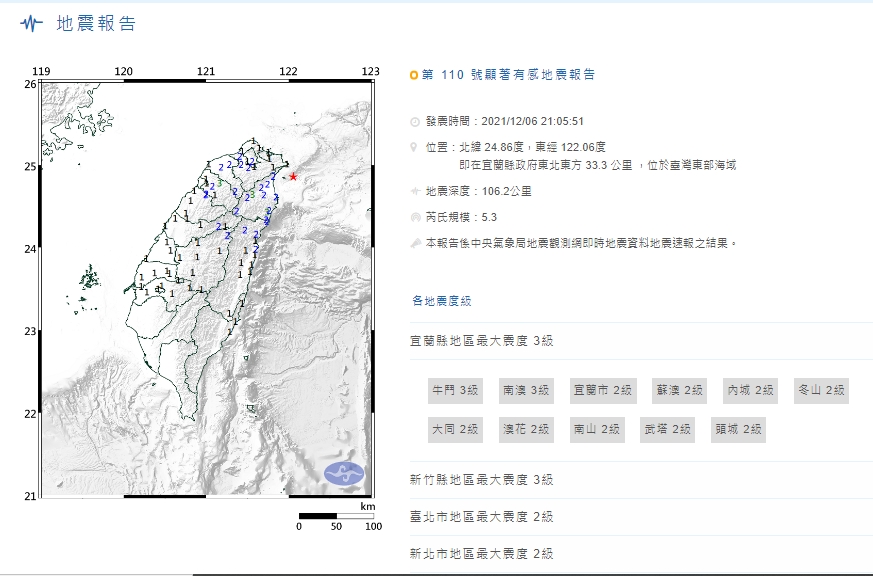Click the 牛鬥 3級 station tag
The width and height of the screenshot is (873, 576).
[x=455, y=391]
